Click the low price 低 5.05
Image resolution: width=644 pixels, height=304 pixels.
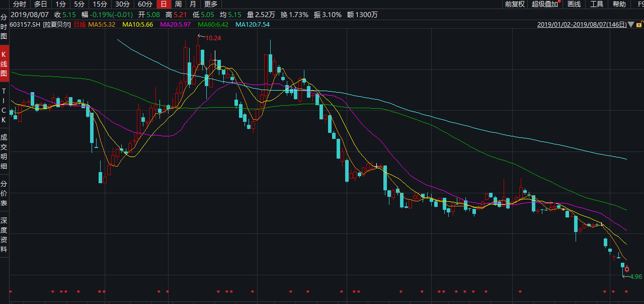coord(204,15)
